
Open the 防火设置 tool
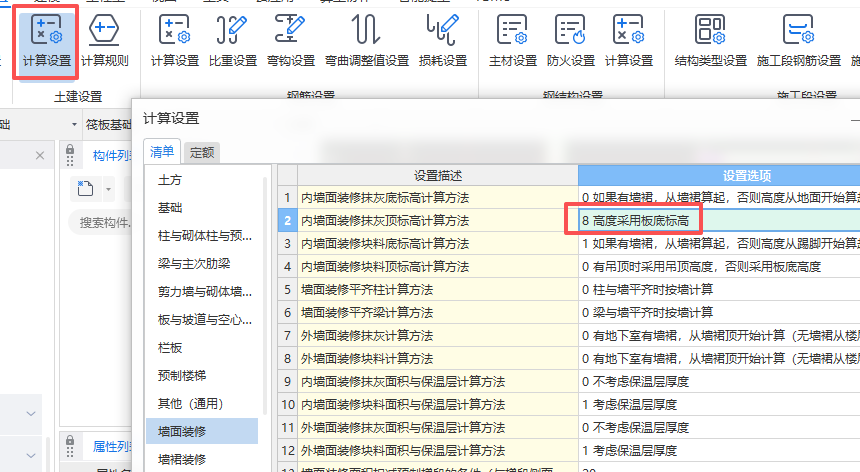[571, 42]
